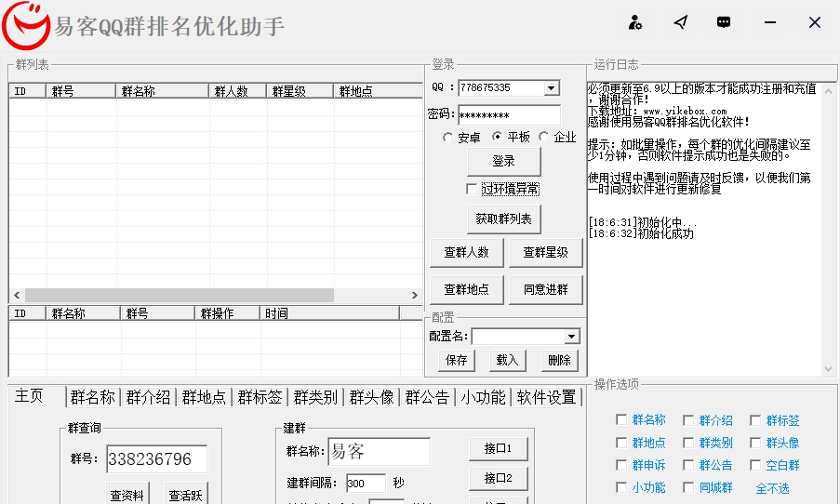The image size is (840, 504).
Task: Switch to the 小功能 tab
Action: tap(483, 397)
